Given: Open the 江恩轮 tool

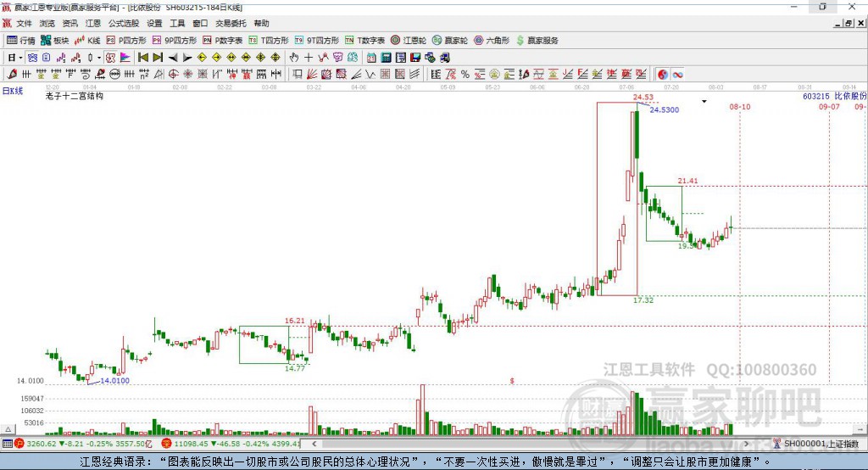Looking at the screenshot, I should pyautogui.click(x=409, y=41).
